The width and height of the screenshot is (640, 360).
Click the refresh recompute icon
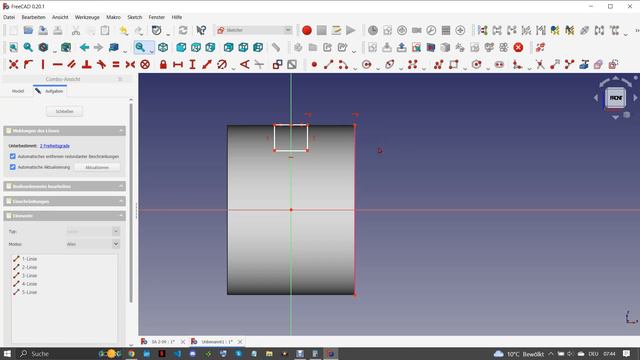(x=183, y=30)
